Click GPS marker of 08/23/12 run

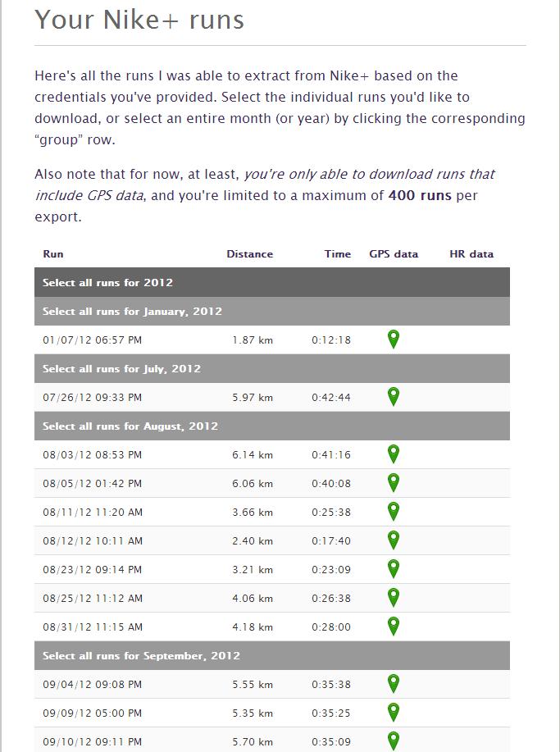[394, 568]
